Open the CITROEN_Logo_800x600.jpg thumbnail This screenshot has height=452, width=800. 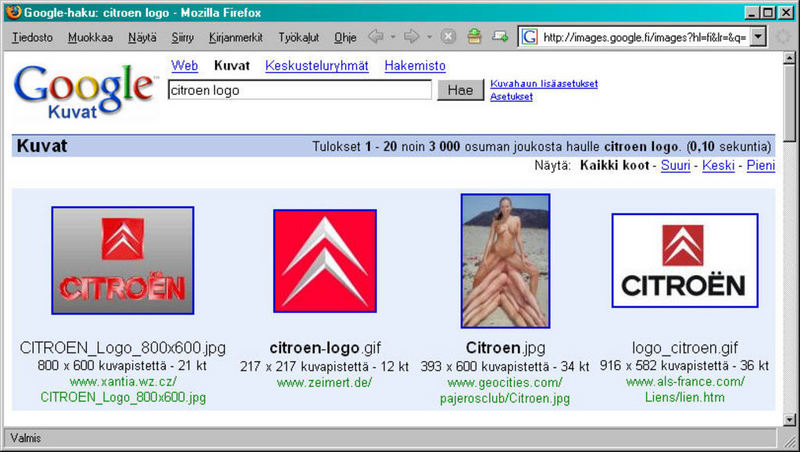pos(122,260)
